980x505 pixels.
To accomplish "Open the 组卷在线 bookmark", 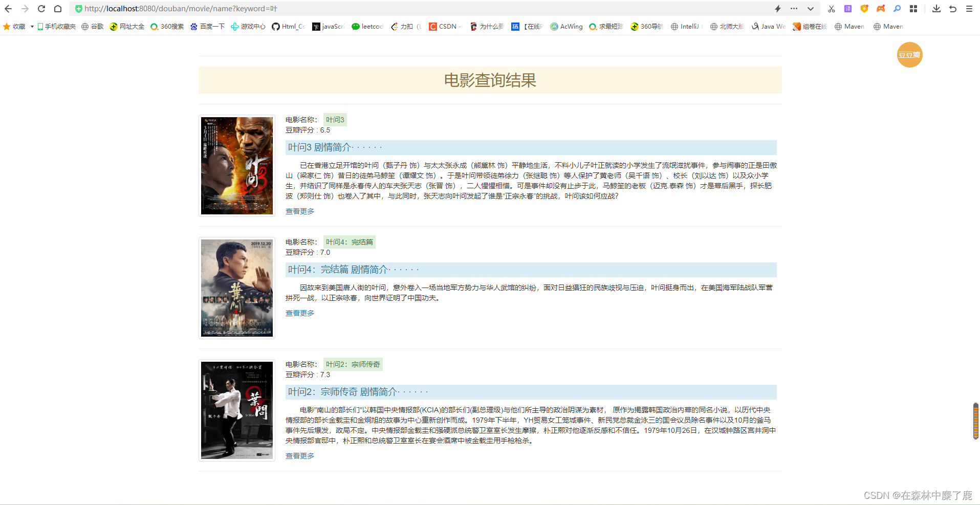I will [810, 27].
